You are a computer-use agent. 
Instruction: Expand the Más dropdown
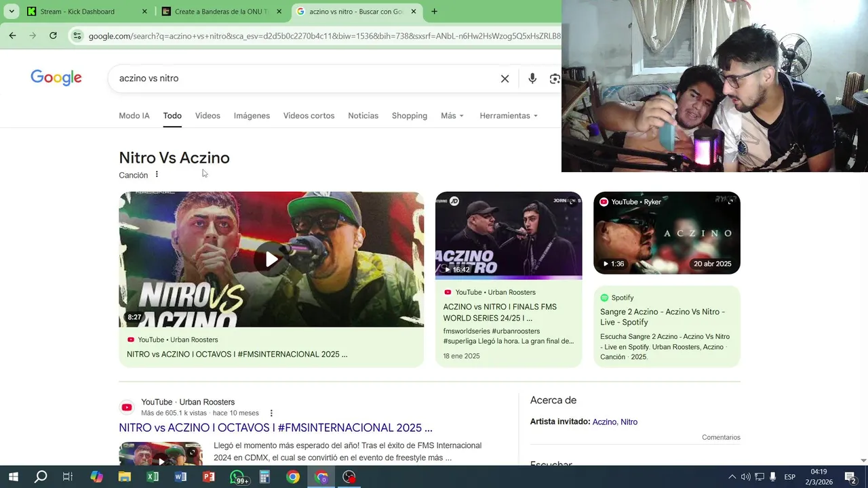452,116
